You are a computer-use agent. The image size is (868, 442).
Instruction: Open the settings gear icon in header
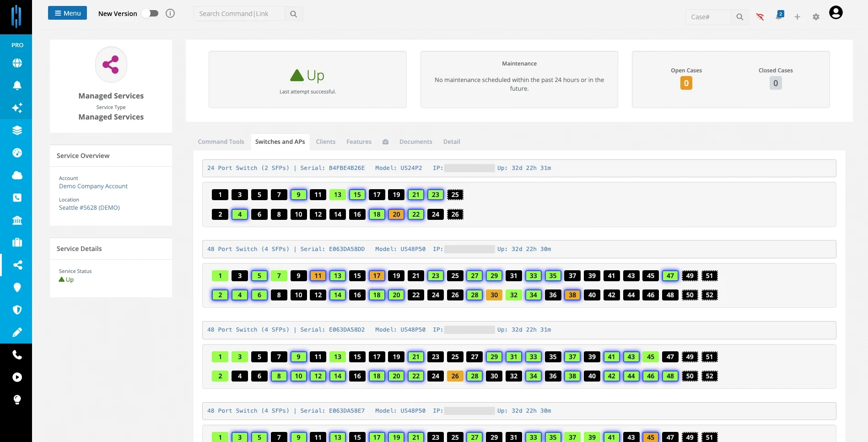point(816,17)
